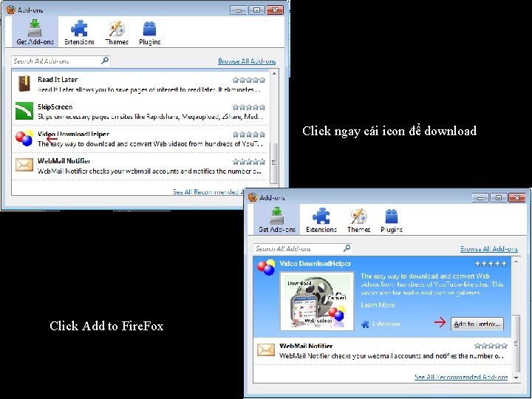Open Get Add-ons tab in upper Add-ons window
532x399 pixels.
click(x=35, y=32)
